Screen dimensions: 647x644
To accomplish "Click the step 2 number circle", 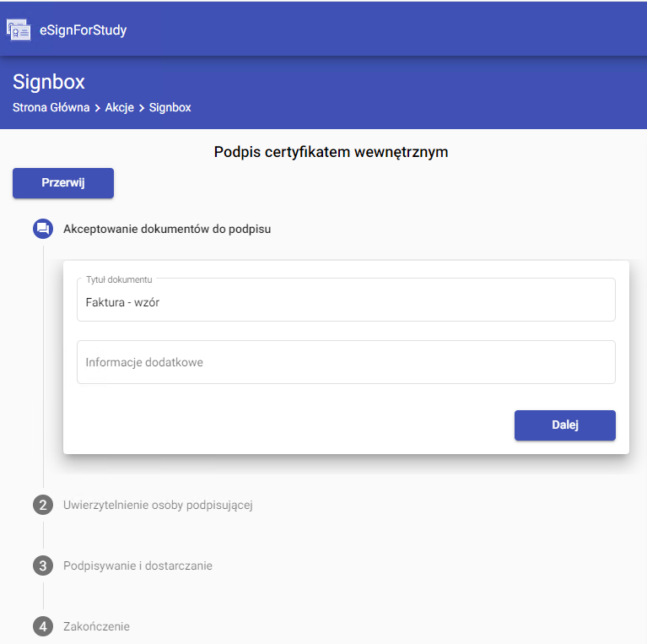I will (43, 505).
